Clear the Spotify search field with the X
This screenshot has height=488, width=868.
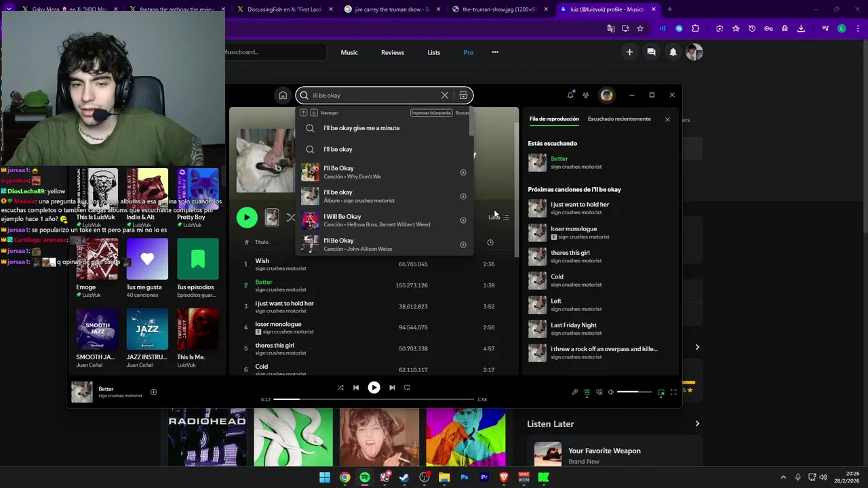tap(445, 96)
